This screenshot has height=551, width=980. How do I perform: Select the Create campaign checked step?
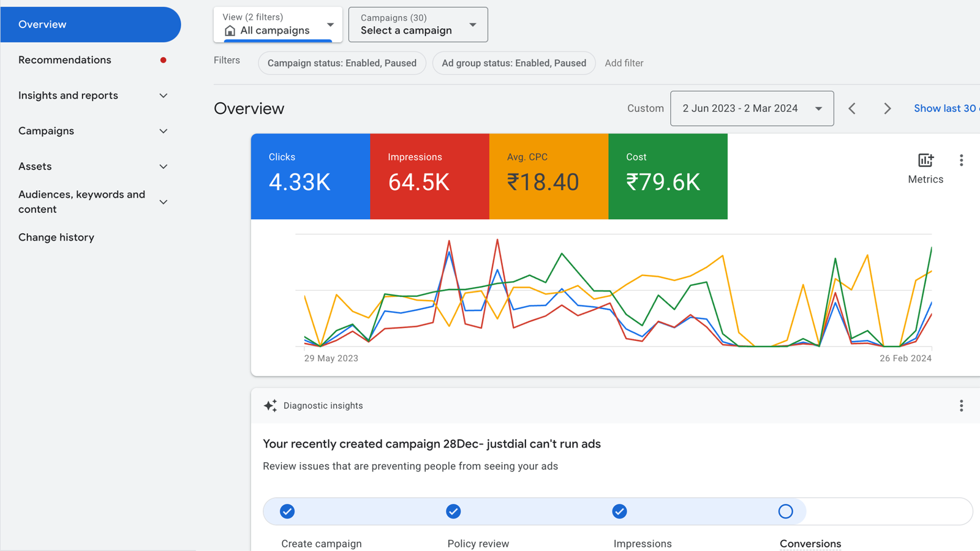pos(287,511)
